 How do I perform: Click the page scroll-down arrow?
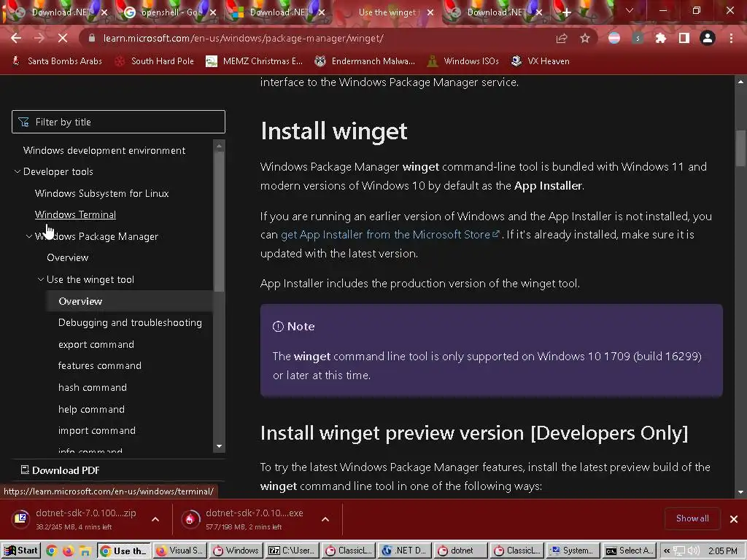coord(740,492)
